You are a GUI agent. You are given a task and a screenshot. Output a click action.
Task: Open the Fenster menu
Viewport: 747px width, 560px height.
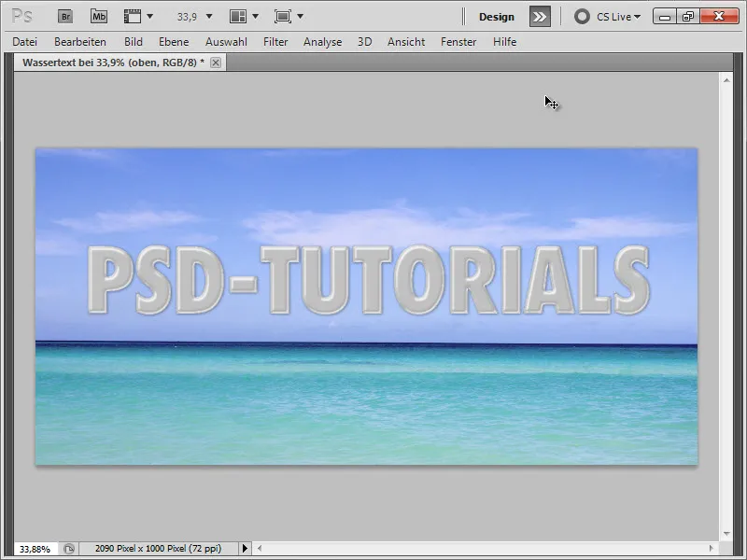pyautogui.click(x=458, y=42)
